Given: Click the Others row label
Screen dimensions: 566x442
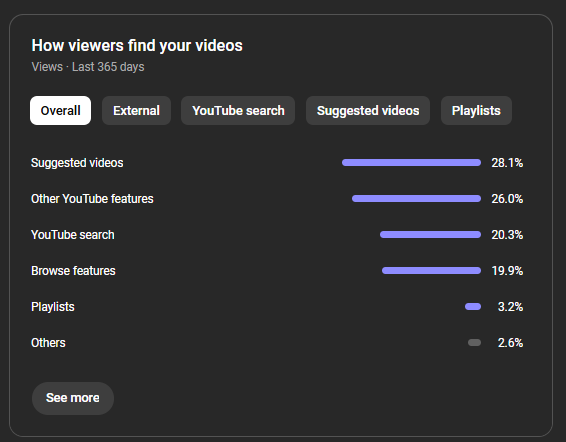Looking at the screenshot, I should (48, 343).
